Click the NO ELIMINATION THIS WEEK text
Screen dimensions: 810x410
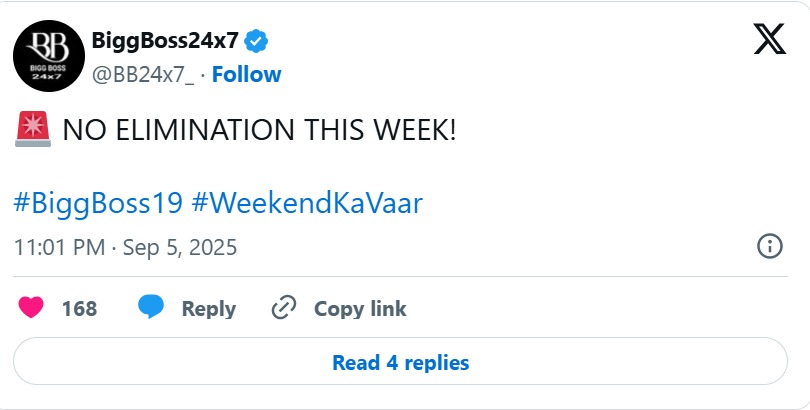[259, 130]
